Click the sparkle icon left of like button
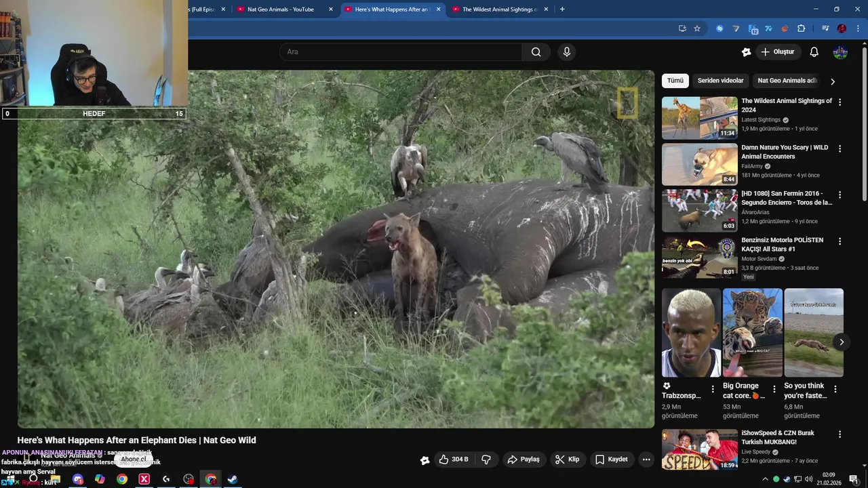The height and width of the screenshot is (488, 868). point(425,460)
